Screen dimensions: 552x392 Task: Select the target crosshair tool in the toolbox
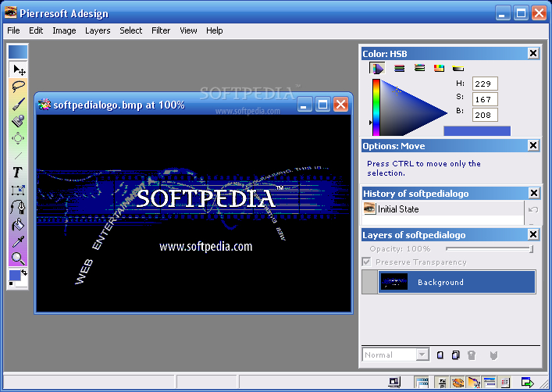[18, 138]
